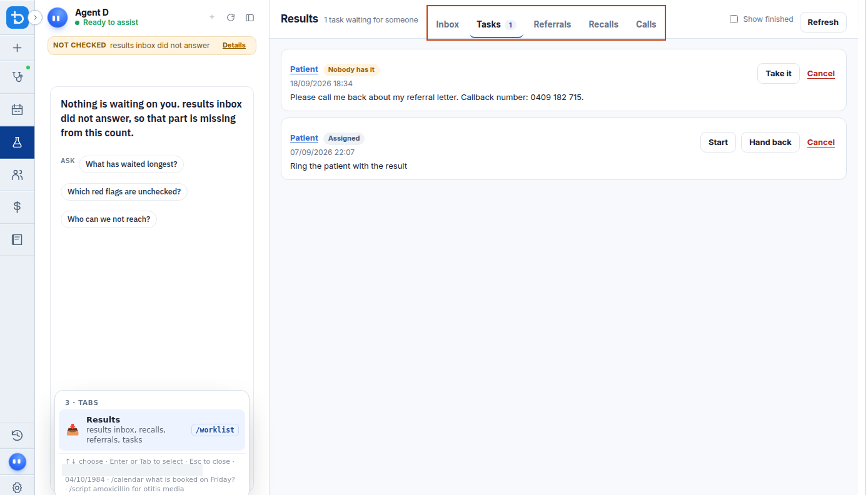The height and width of the screenshot is (495, 868).
Task: Switch to the Referrals tab
Action: click(552, 24)
